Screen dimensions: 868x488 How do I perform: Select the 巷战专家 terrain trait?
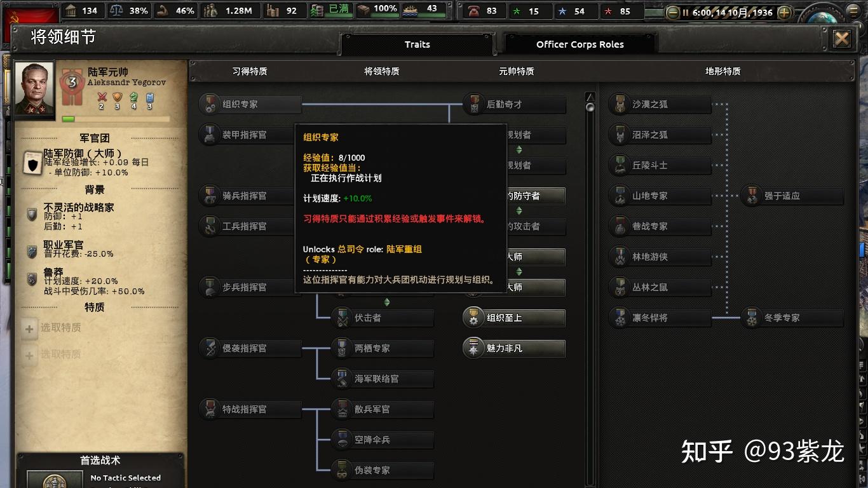click(660, 226)
